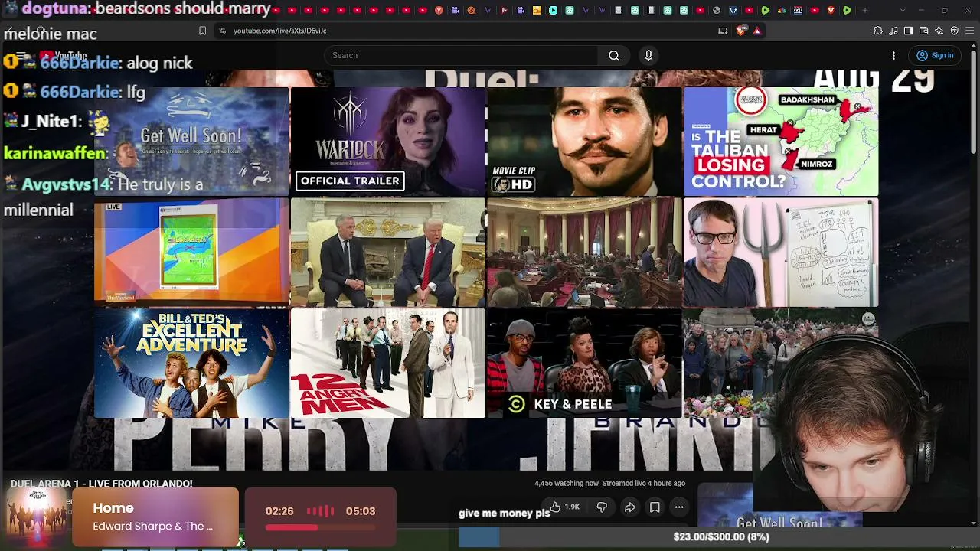This screenshot has height=551, width=980.
Task: Click the Duel Arena 1 video title
Action: (102, 484)
